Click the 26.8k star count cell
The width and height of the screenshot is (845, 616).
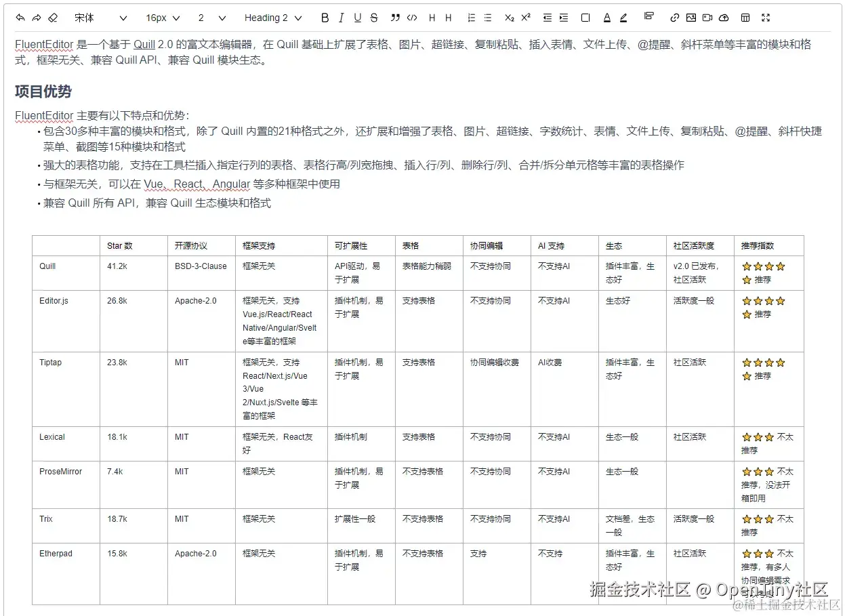[x=133, y=321]
